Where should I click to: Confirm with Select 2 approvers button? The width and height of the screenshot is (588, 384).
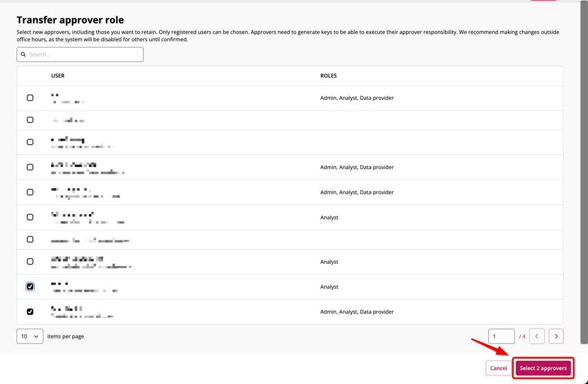(543, 368)
